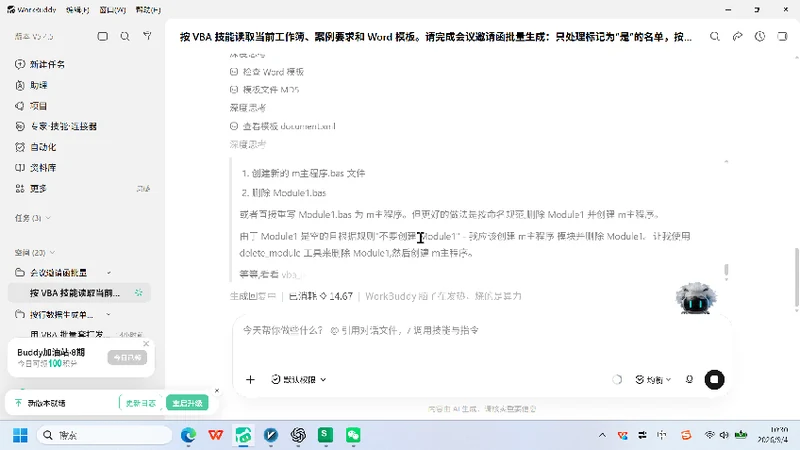The height and width of the screenshot is (450, 800).
Task: Expand the 任务 (3) section chevron
Action: pyautogui.click(x=48, y=218)
